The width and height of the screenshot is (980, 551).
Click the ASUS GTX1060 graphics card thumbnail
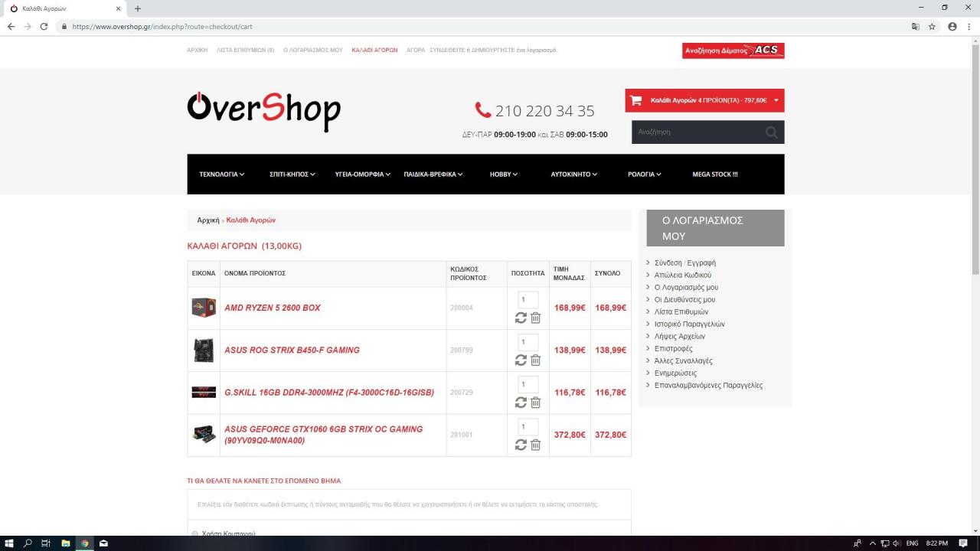pyautogui.click(x=204, y=435)
